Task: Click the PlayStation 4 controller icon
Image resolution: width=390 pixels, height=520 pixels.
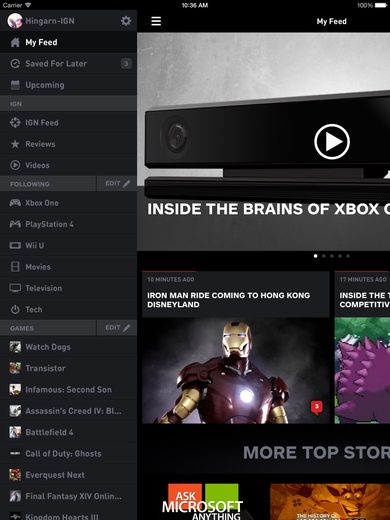Action: (x=15, y=224)
